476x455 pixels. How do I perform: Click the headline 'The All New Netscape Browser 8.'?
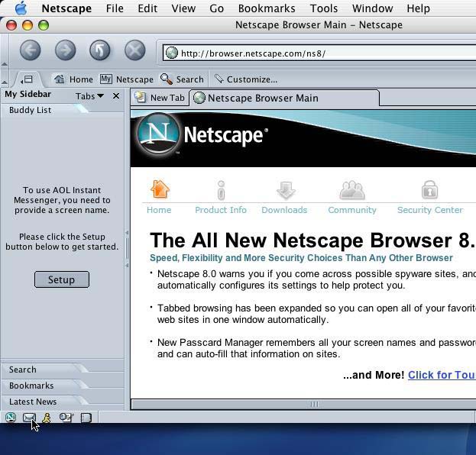click(312, 240)
